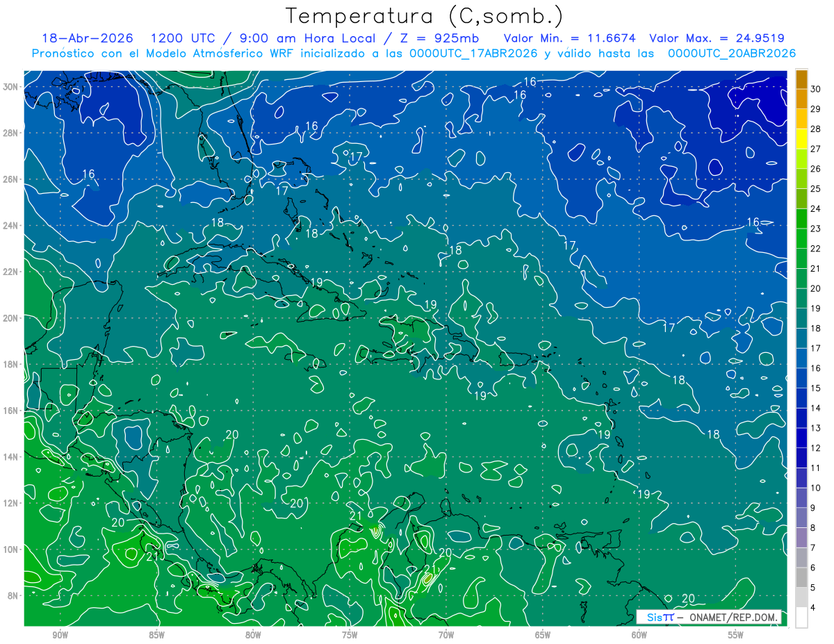Click the 90W longitude axis label

tap(60, 634)
